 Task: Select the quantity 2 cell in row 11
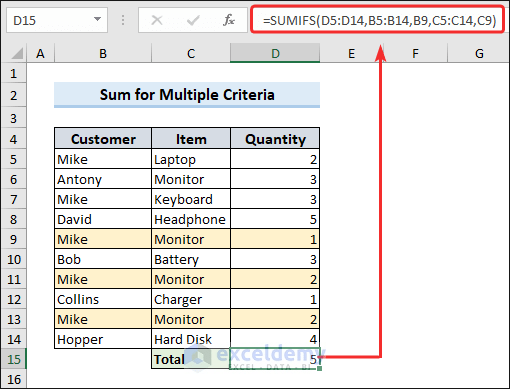(275, 279)
